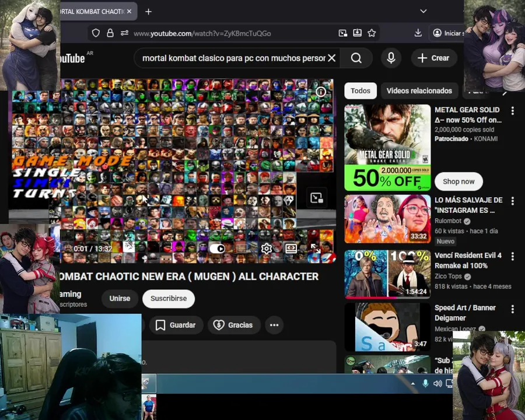Click the magnifier search button
Image resolution: width=525 pixels, height=420 pixels.
pos(356,58)
